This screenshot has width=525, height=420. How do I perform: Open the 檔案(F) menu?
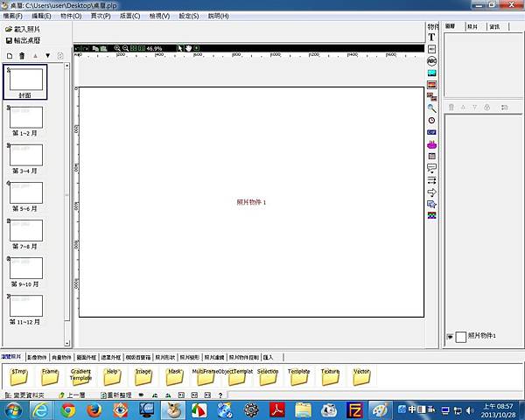point(13,16)
